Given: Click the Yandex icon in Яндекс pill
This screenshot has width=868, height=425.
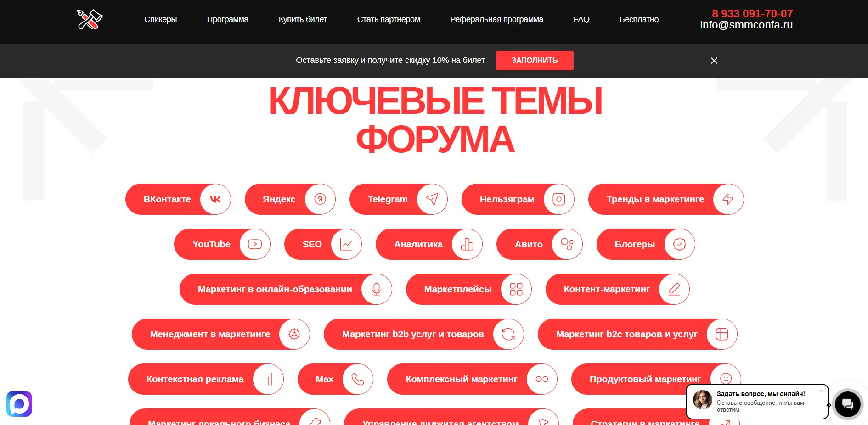Looking at the screenshot, I should pos(320,199).
